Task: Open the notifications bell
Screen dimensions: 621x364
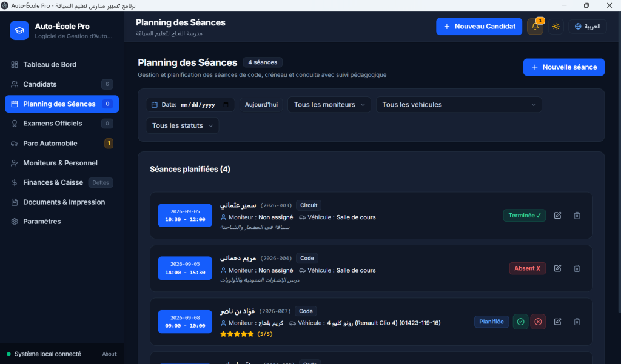Action: [535, 27]
